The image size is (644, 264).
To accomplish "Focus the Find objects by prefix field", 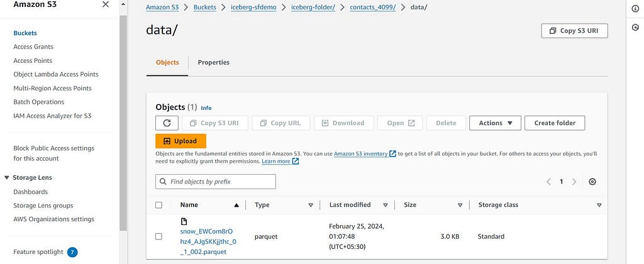I will [216, 182].
